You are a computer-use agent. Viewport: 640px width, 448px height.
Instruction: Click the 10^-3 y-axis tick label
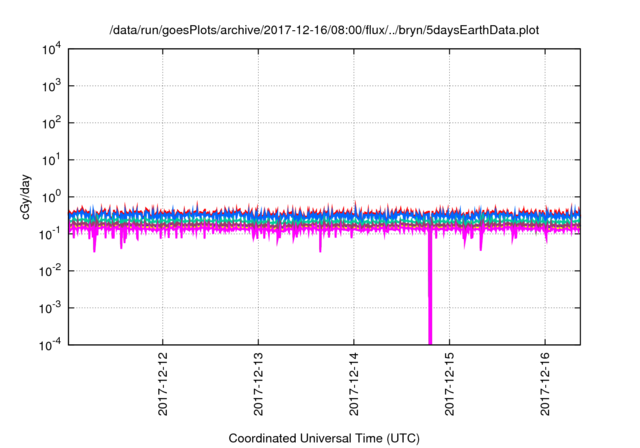[x=50, y=308]
